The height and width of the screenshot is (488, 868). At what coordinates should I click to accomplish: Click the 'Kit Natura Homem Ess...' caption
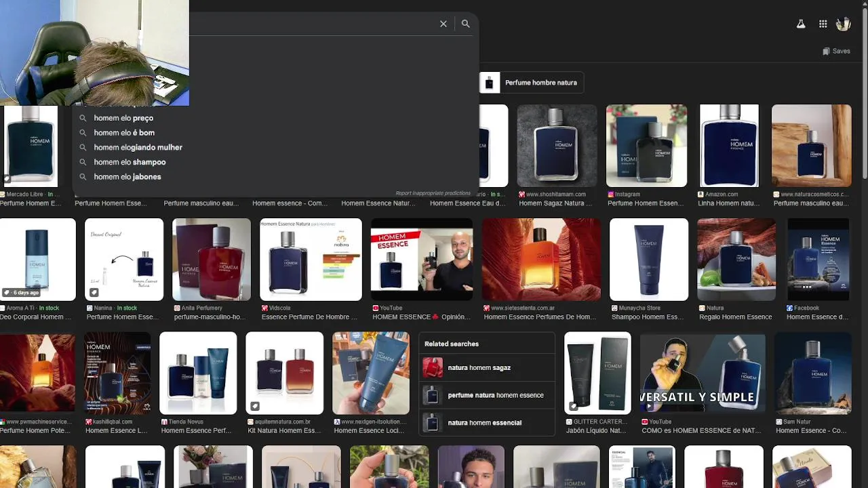285,430
